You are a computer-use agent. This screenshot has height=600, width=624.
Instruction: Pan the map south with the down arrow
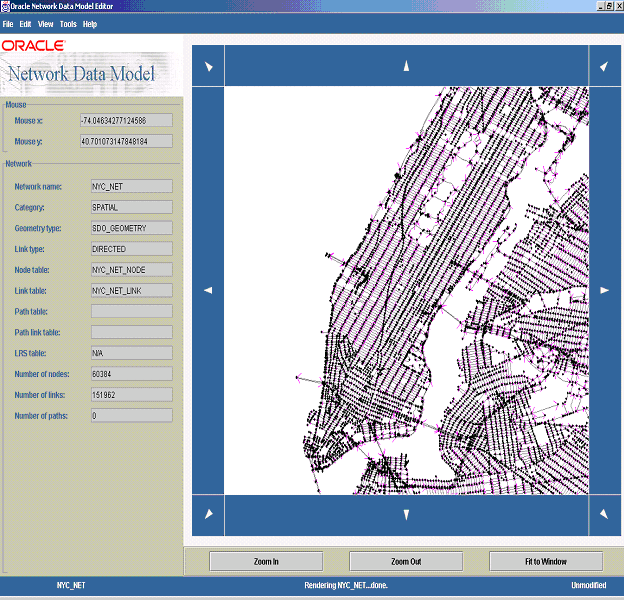pyautogui.click(x=406, y=515)
